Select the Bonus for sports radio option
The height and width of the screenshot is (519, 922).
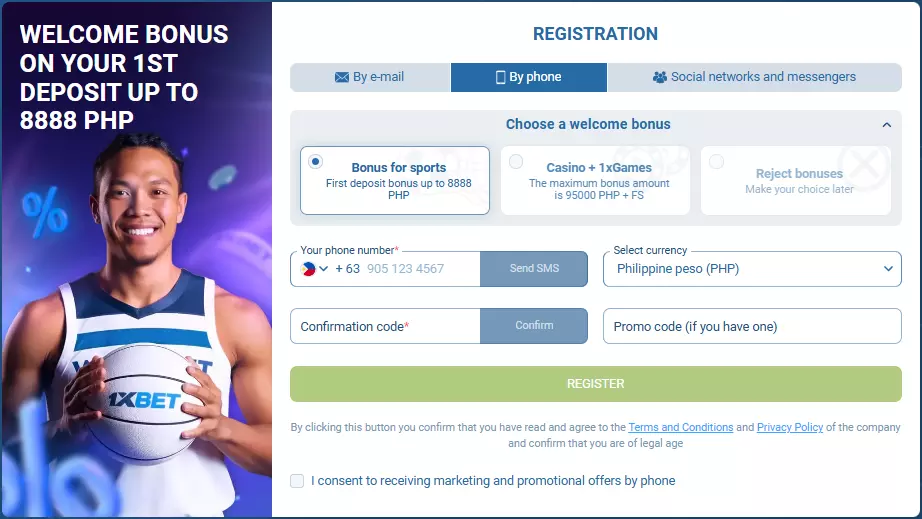[x=316, y=161]
